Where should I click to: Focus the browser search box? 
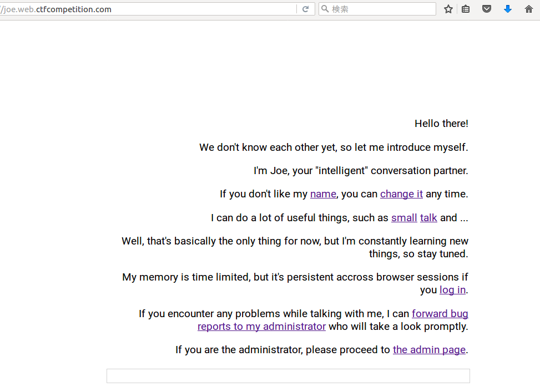377,9
